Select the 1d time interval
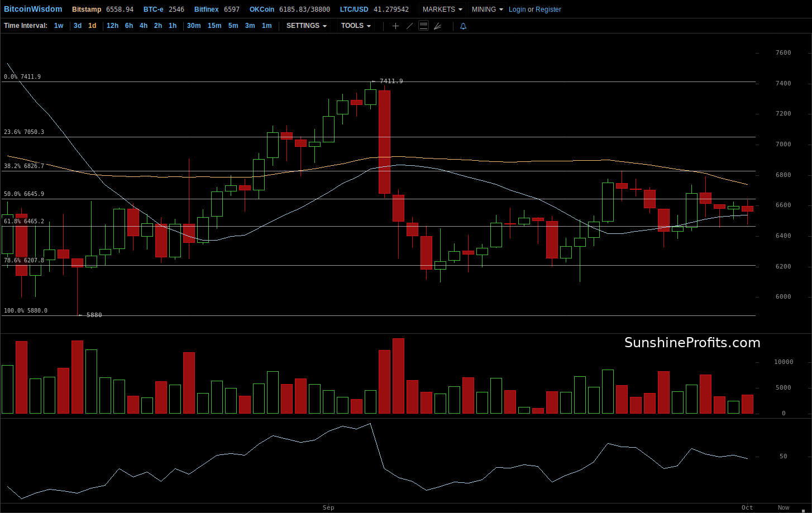This screenshot has width=812, height=513. [92, 26]
